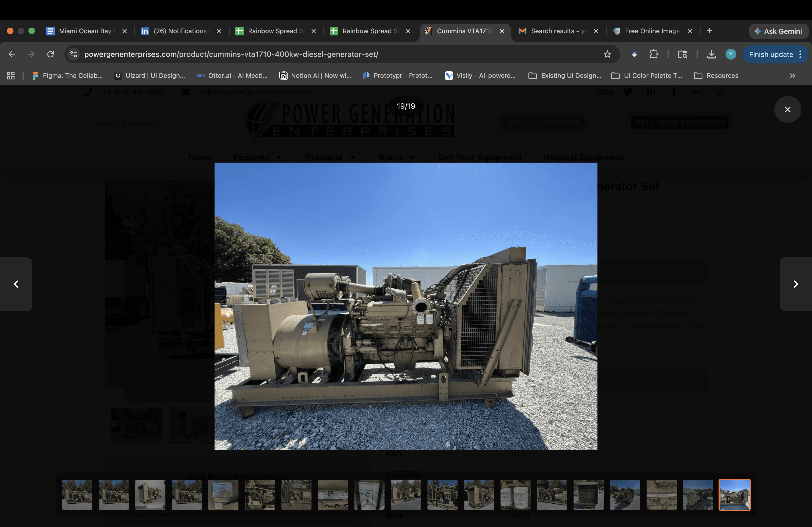812x527 pixels.
Task: Select the first thumbnail in gallery strip
Action: [x=77, y=495]
